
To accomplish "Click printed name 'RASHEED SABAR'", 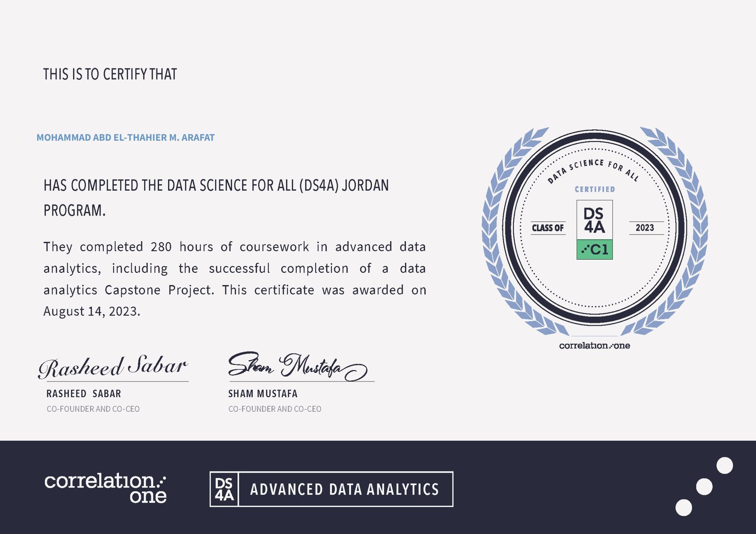I will coord(84,394).
